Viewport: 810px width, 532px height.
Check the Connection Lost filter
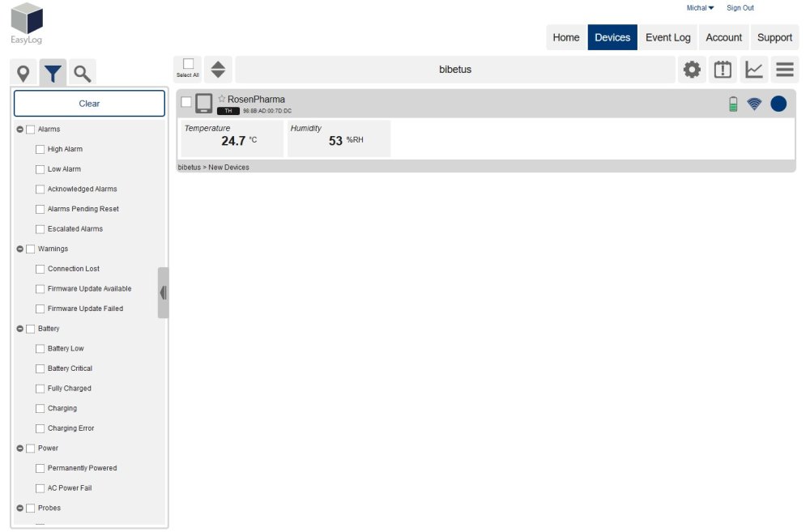pyautogui.click(x=40, y=269)
